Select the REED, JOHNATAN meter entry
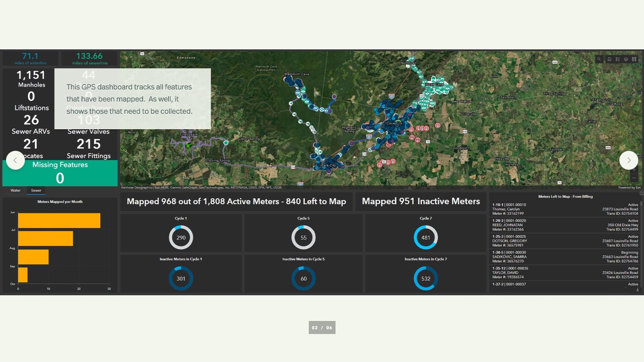644x362 pixels. coord(565,225)
